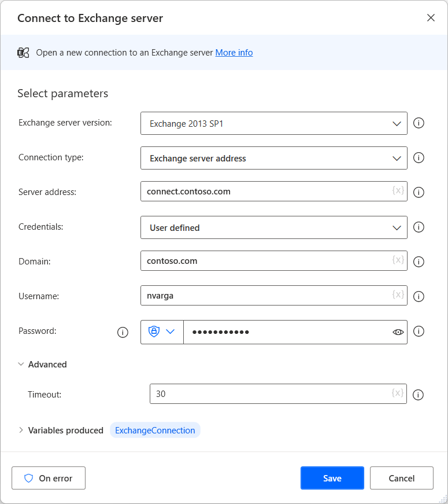448x504 pixels.
Task: Open the Credentials dropdown
Action: coord(274,227)
